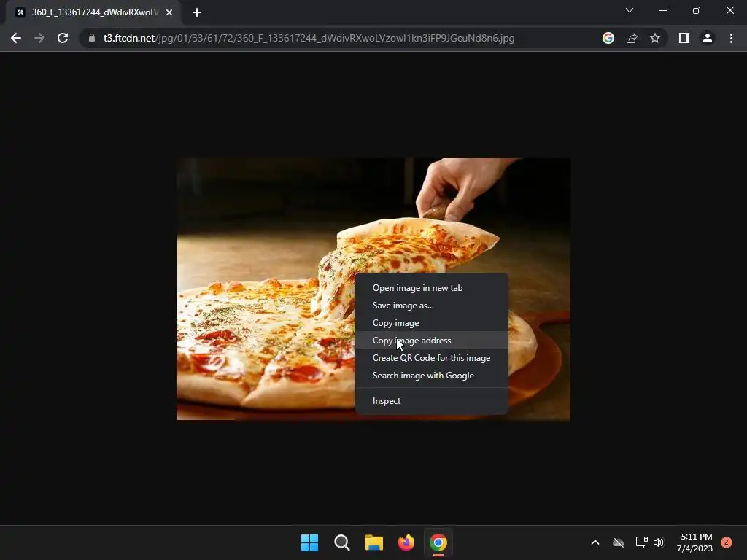This screenshot has width=747, height=560.
Task: Open Windows taskbar Search
Action: [x=341, y=542]
